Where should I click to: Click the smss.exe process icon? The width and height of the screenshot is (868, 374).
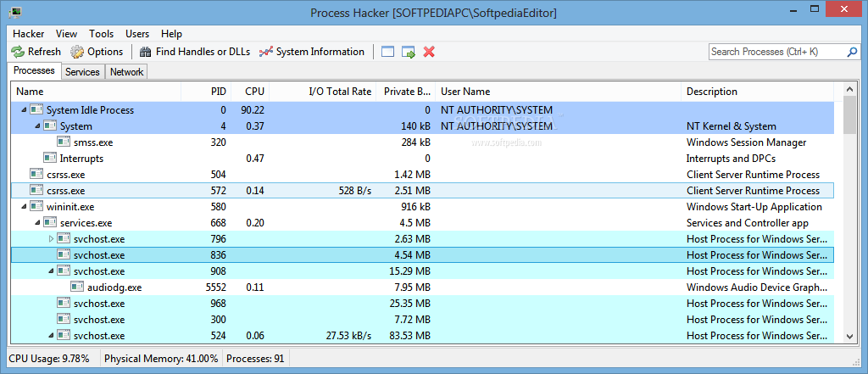coord(64,142)
